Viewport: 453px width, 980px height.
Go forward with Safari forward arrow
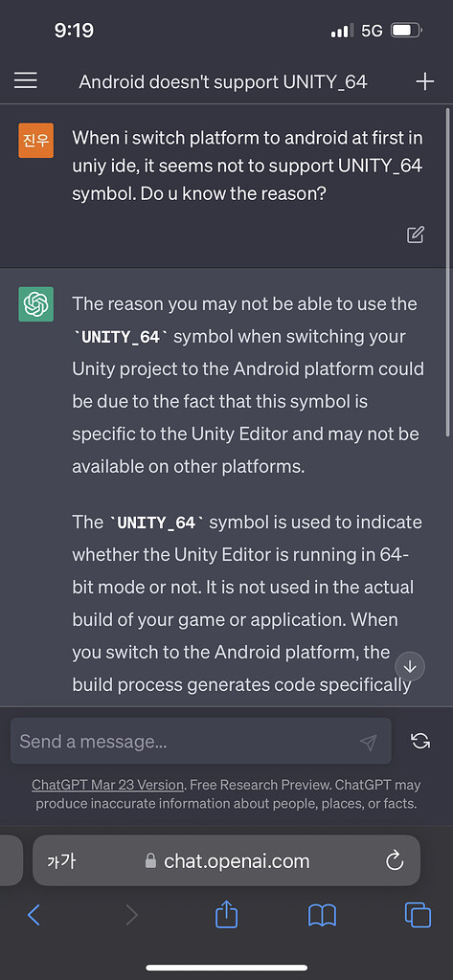pyautogui.click(x=131, y=916)
